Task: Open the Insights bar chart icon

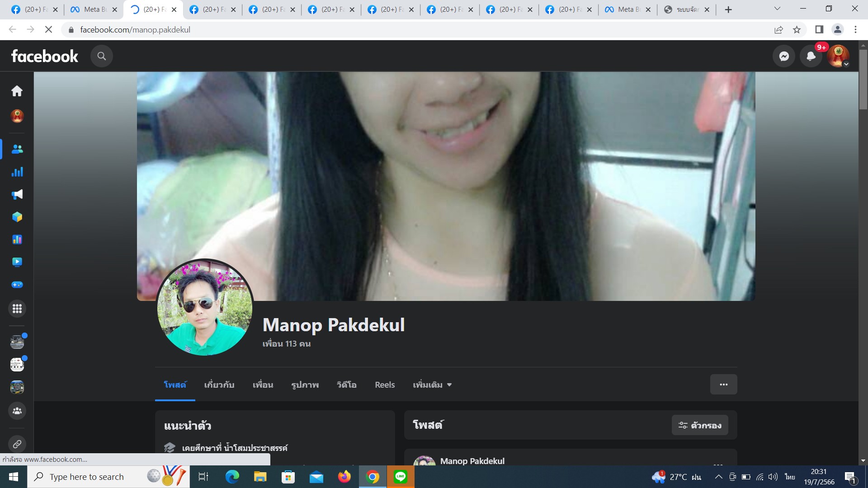Action: 17,172
